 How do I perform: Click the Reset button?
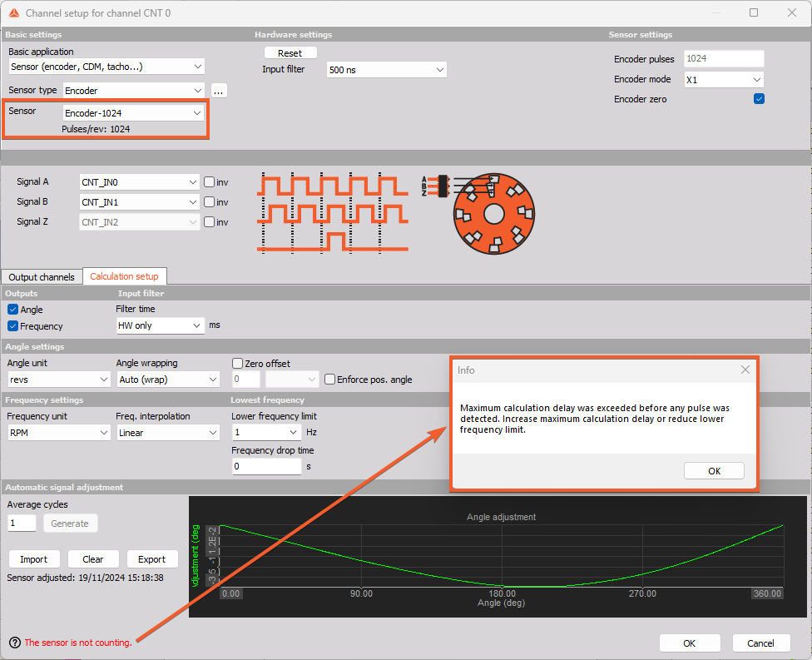point(290,52)
